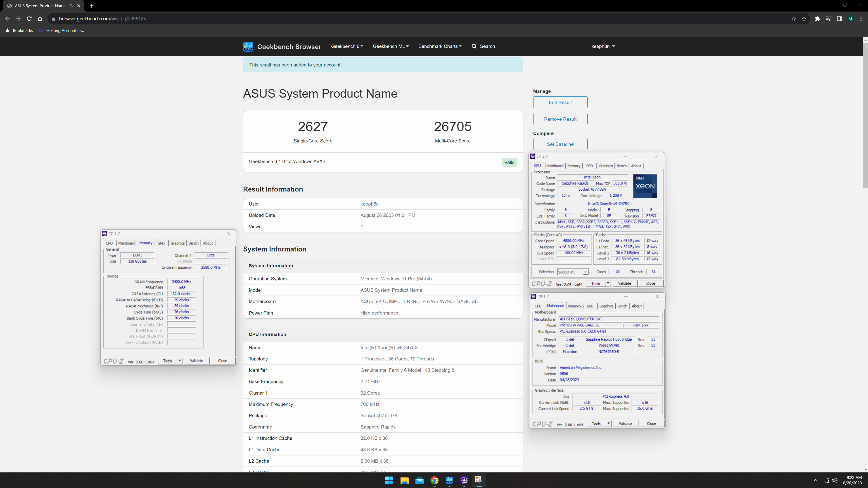Click the DRAM Frequency 3400.0 MHz value
This screenshot has width=868, height=488.
coord(181,282)
